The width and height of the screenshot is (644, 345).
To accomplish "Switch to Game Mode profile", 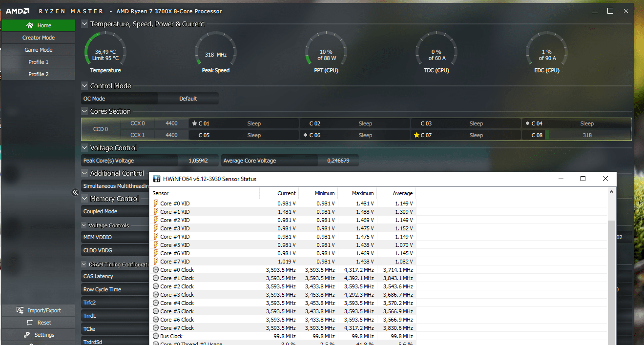I will click(x=38, y=50).
